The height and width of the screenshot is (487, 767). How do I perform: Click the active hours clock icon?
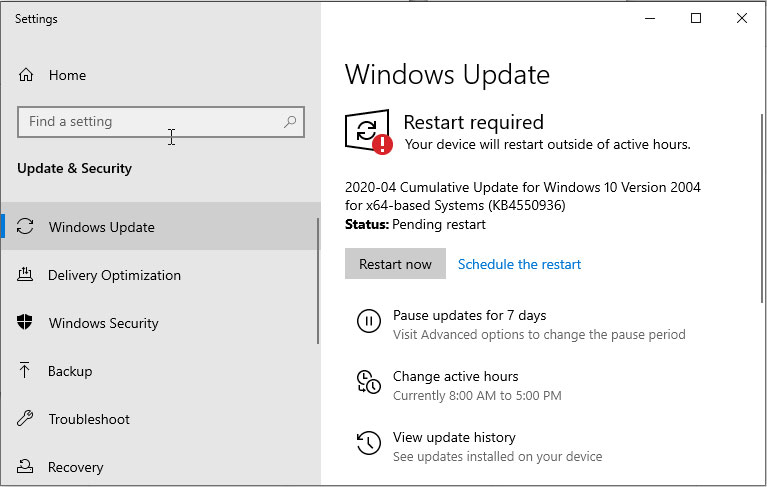point(368,382)
